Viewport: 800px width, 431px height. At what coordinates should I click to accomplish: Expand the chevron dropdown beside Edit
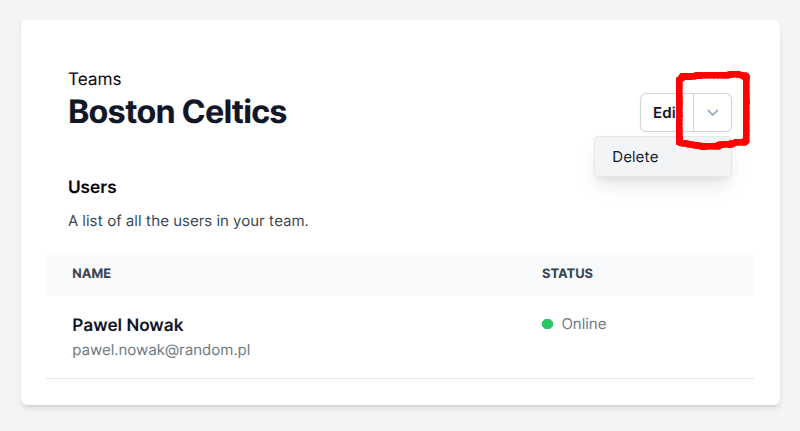(712, 113)
